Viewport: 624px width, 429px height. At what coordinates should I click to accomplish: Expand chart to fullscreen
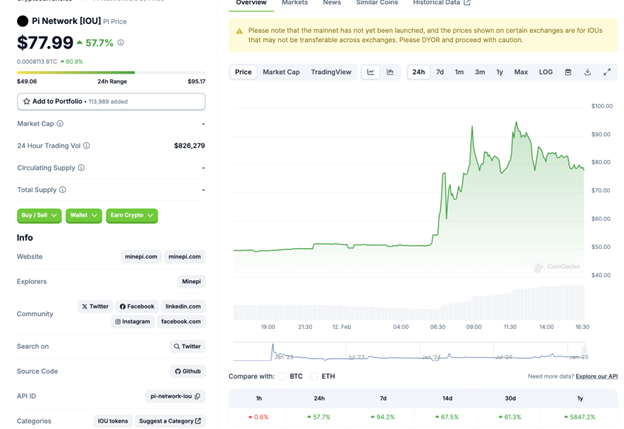tap(607, 72)
